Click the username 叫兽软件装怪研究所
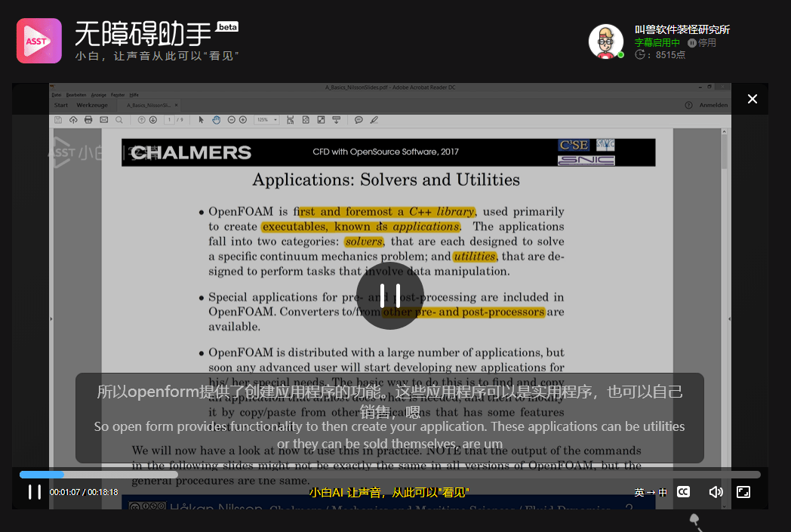 tap(682, 29)
